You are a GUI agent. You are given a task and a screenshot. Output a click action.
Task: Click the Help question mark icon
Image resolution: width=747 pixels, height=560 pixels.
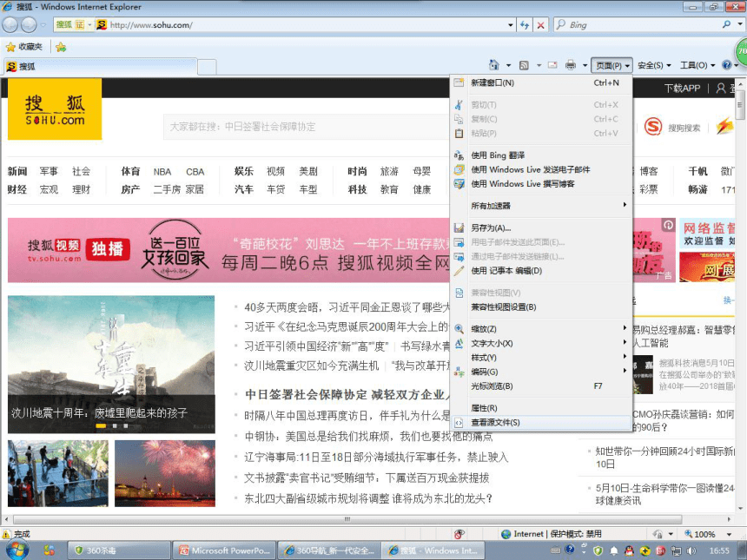point(726,65)
